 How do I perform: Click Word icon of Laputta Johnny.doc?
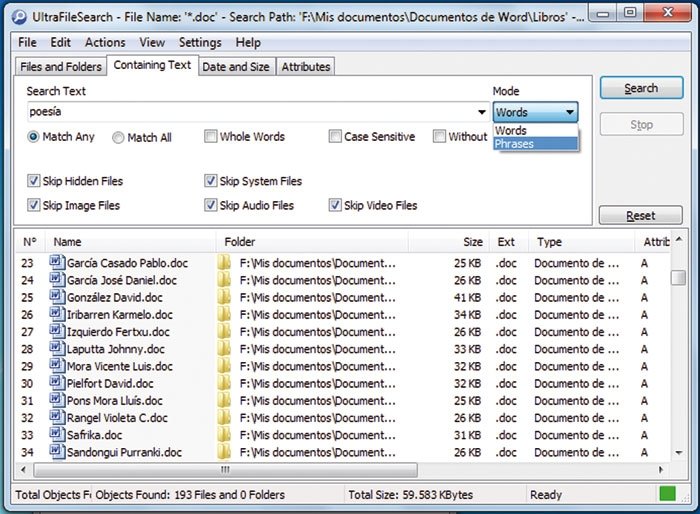57,348
